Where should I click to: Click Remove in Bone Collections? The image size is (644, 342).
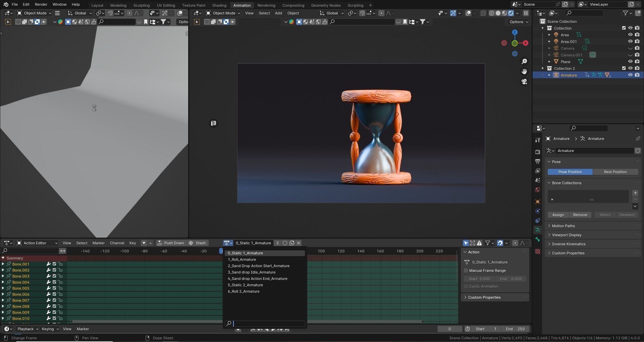point(580,215)
